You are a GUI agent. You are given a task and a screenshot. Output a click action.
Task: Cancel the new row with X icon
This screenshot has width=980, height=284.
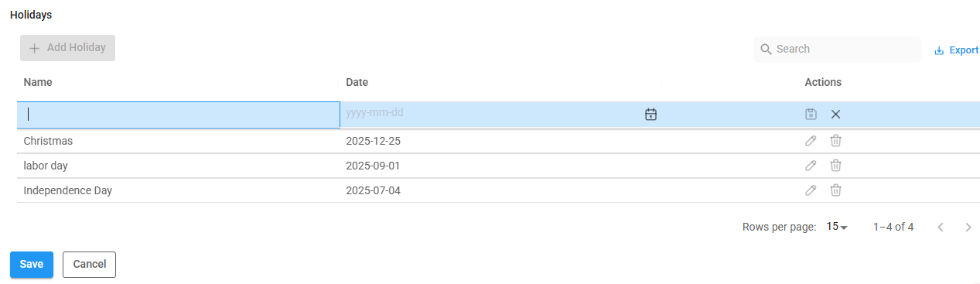[x=835, y=115]
